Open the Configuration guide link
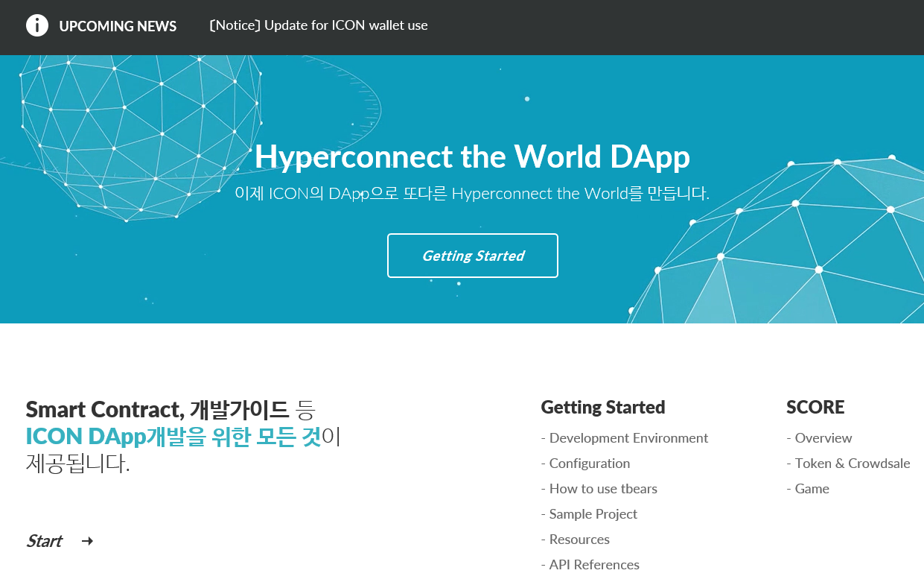924x582 pixels. pyautogui.click(x=585, y=464)
